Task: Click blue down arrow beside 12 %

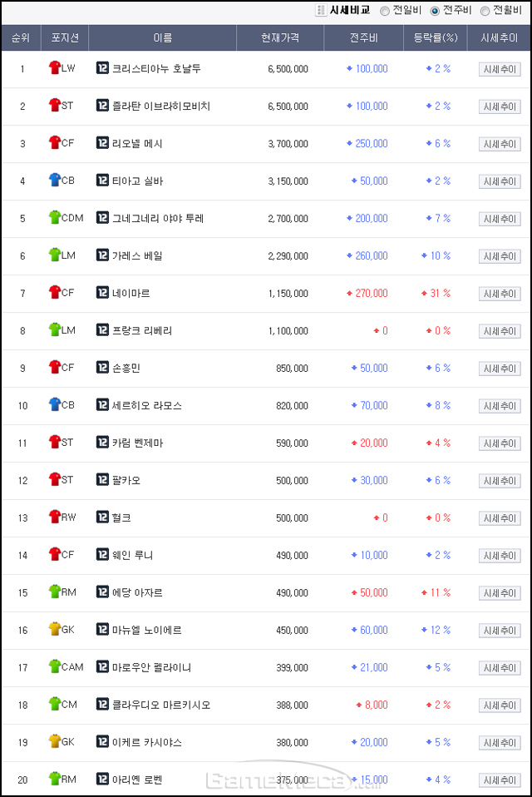Action: 425,630
